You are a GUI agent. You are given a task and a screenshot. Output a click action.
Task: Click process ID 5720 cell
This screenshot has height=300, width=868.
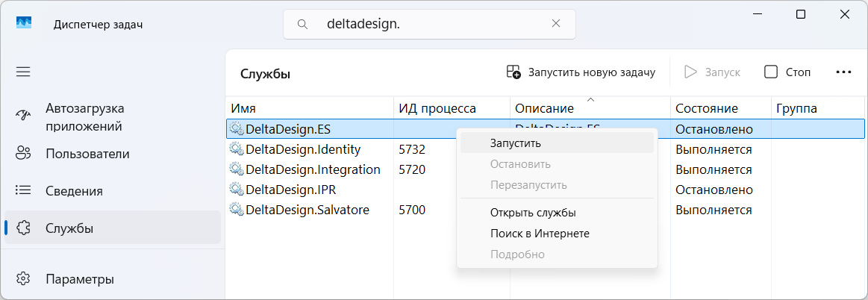point(412,169)
